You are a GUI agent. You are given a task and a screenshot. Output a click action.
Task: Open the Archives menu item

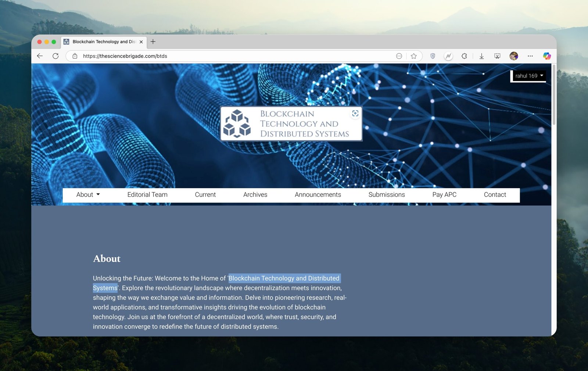pyautogui.click(x=255, y=195)
